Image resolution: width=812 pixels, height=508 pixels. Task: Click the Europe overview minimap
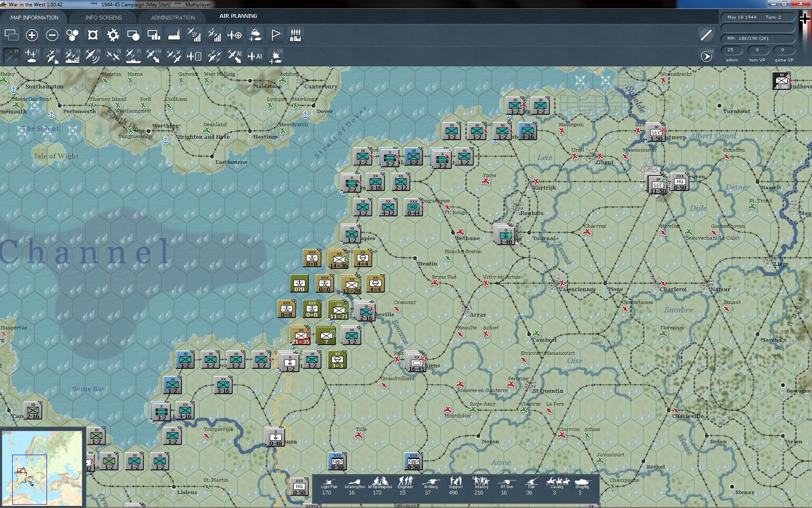[x=42, y=468]
